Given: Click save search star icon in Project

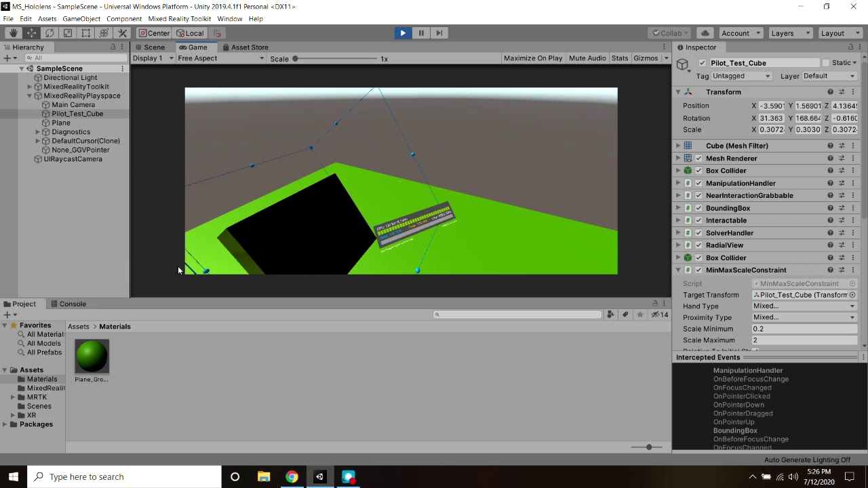Looking at the screenshot, I should click(640, 314).
